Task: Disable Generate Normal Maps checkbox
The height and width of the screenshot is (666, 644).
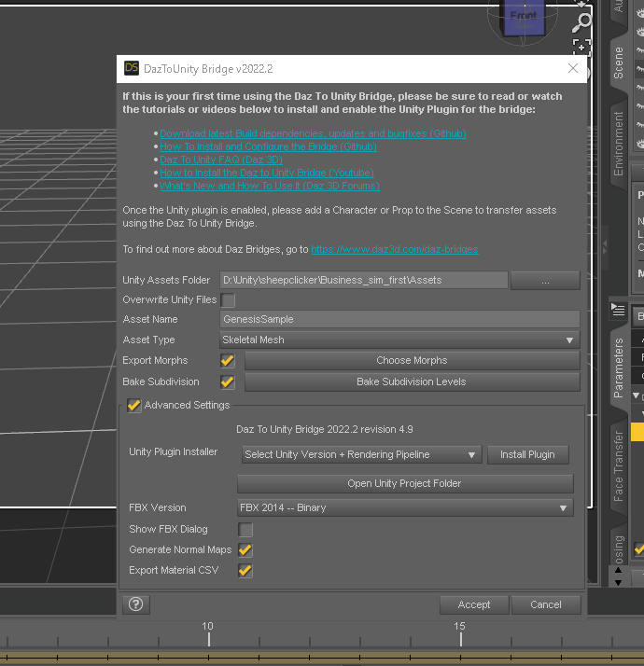Action: tap(245, 550)
